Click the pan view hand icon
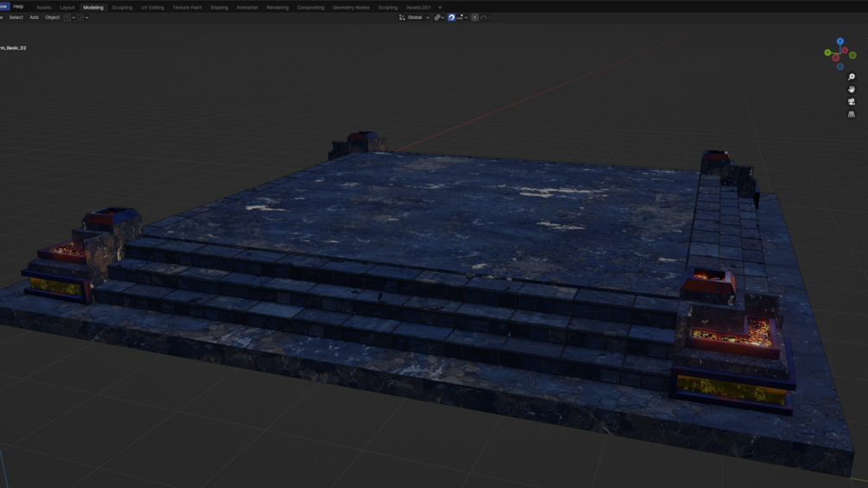Viewport: 868px width, 488px height. click(x=852, y=89)
